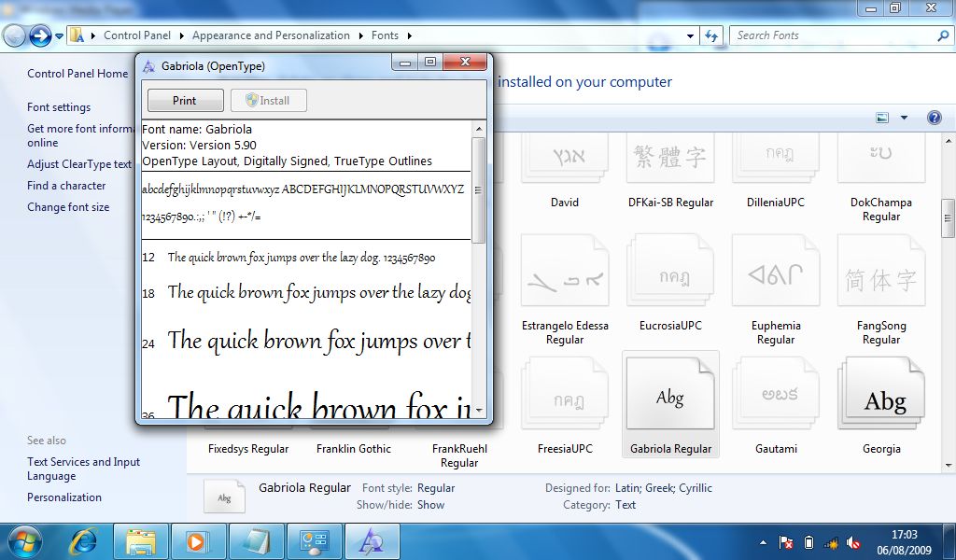Open Windows Explorer from the taskbar

(x=141, y=541)
